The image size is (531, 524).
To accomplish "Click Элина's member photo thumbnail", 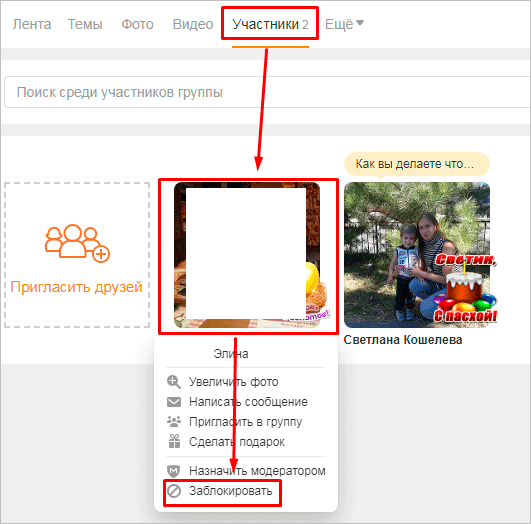I will point(247,255).
